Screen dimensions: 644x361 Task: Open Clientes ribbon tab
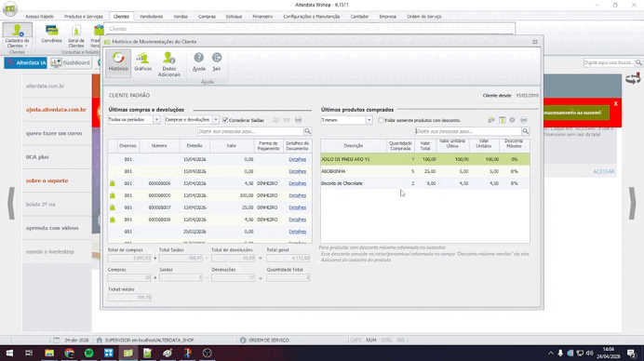121,17
